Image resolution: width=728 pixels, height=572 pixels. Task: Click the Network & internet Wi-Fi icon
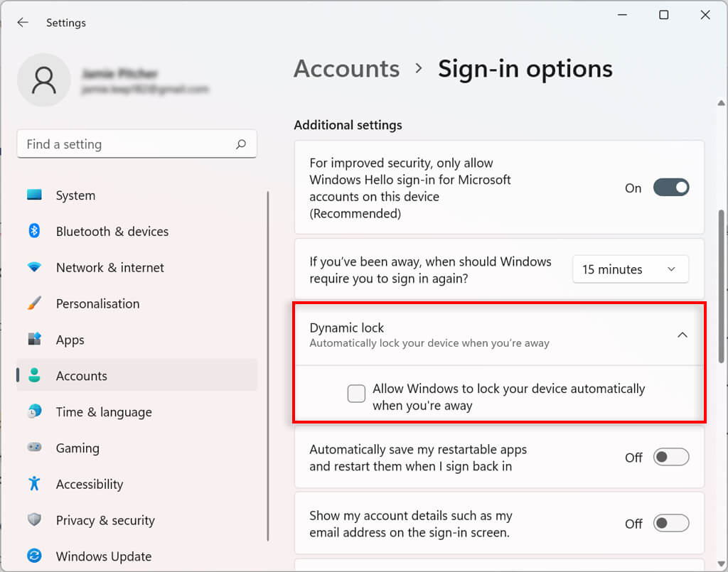[x=34, y=267]
